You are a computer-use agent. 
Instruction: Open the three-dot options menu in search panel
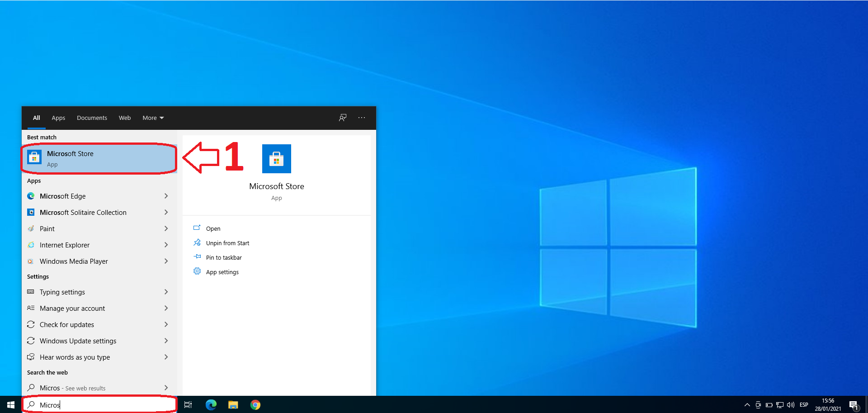click(362, 118)
